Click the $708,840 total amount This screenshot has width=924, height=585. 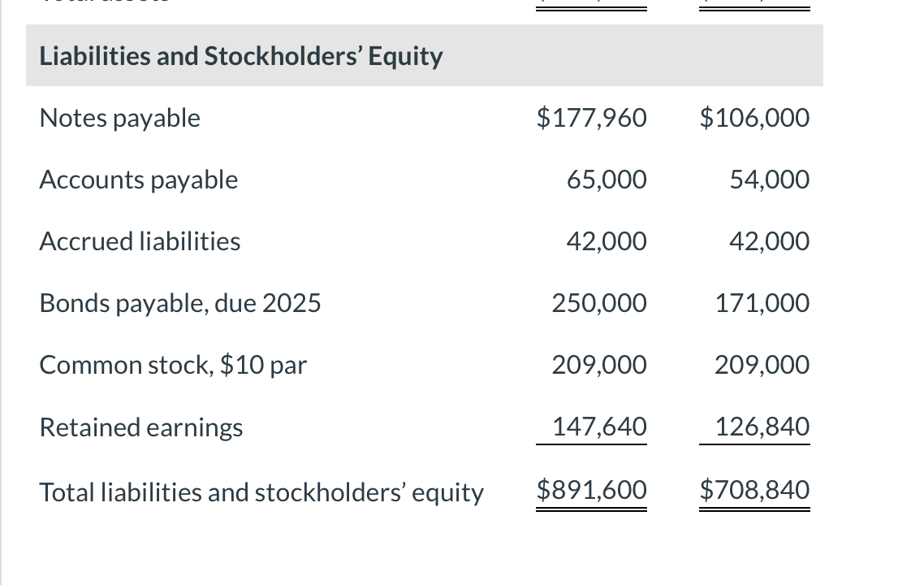click(754, 490)
